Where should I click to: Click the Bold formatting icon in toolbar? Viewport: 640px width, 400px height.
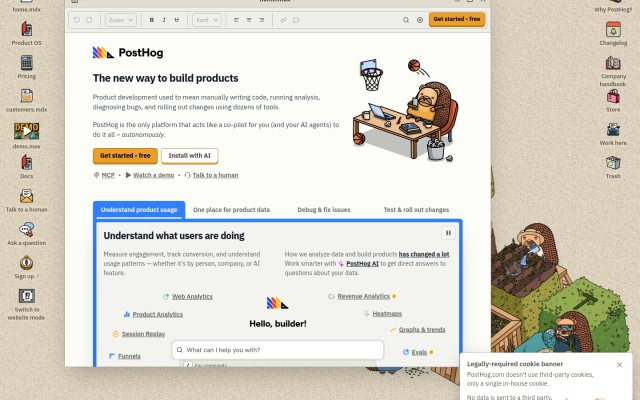click(x=151, y=20)
